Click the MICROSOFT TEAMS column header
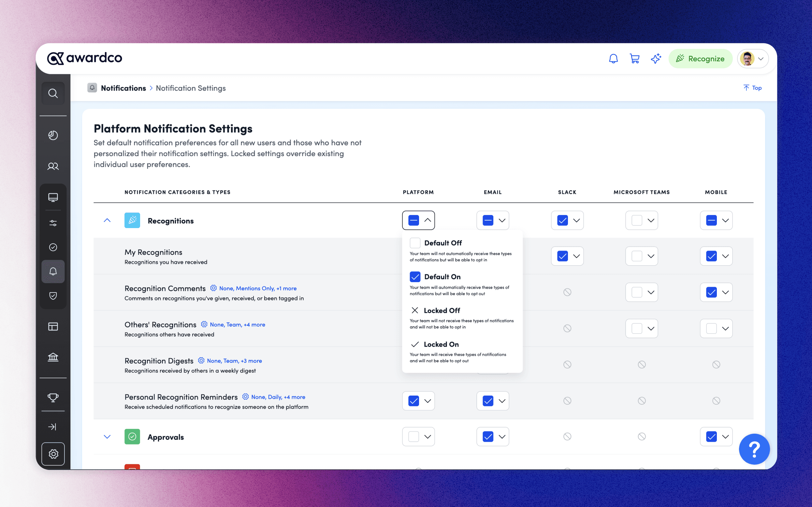The image size is (812, 507). 641,192
